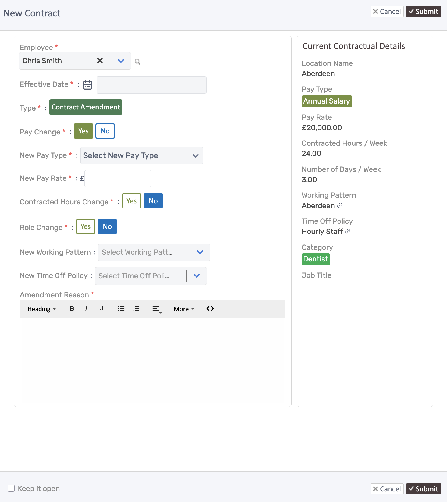Open the More menu in the editor toolbar
447x504 pixels.
183,309
